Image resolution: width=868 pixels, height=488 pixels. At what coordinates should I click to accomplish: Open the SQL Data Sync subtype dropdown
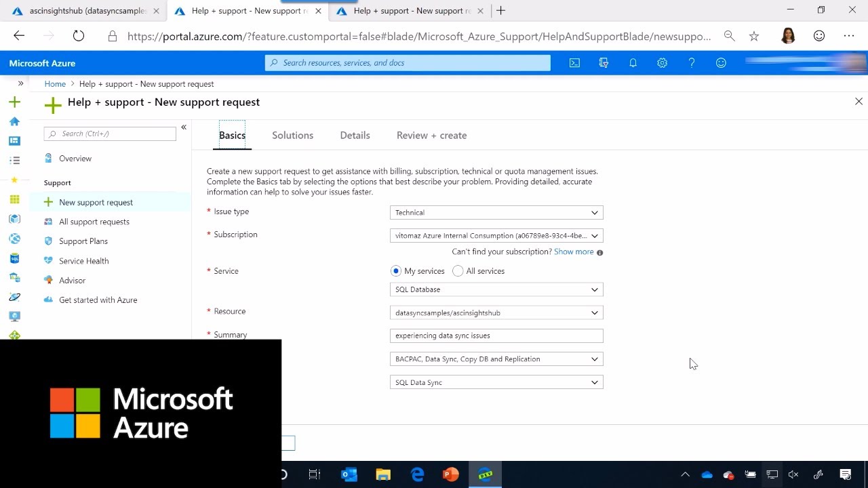click(496, 382)
